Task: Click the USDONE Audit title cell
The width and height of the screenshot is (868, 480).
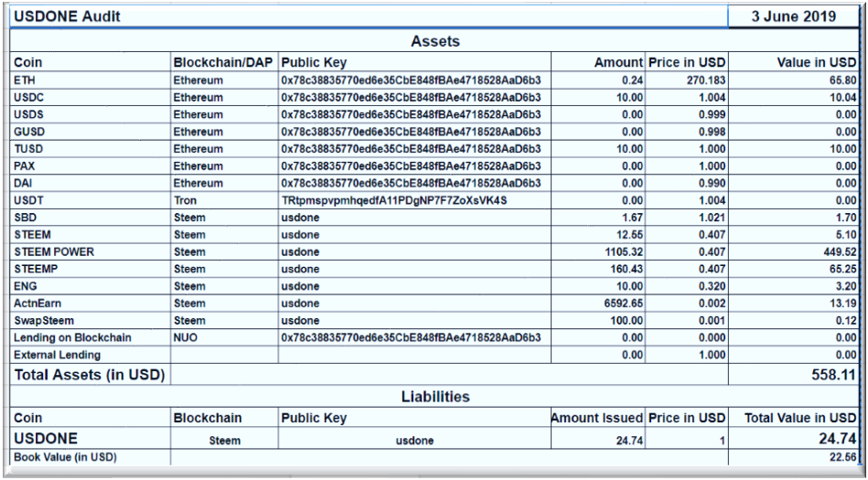Action: click(x=369, y=16)
